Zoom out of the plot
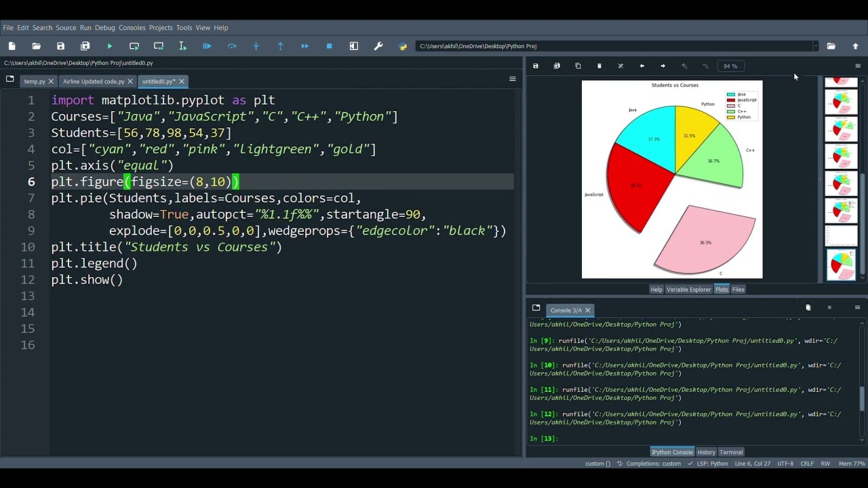Viewport: 868px width, 488px height. (x=705, y=66)
